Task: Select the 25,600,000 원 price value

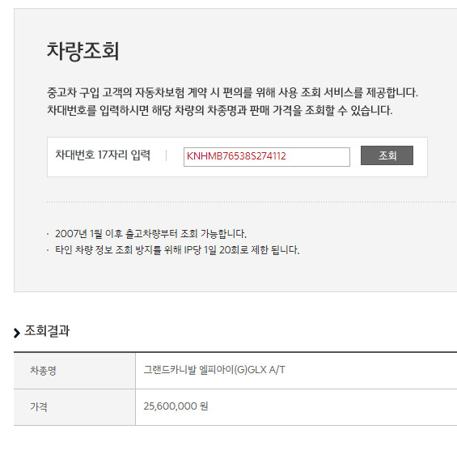Action: [x=176, y=406]
